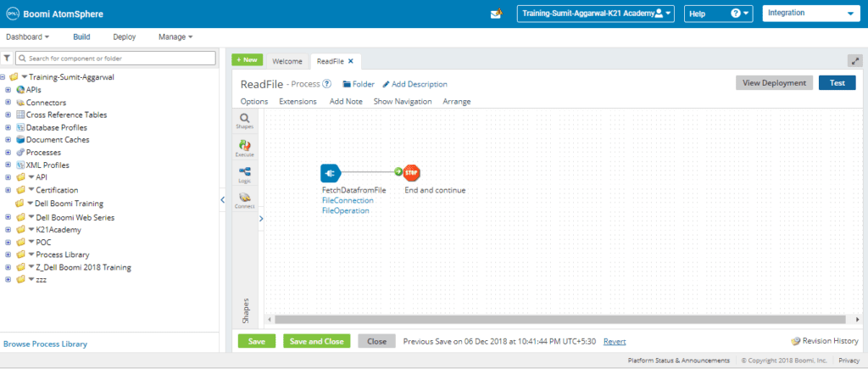Select Z_Dell Boomi 2018 Training folder
This screenshot has width=868, height=369.
click(83, 267)
